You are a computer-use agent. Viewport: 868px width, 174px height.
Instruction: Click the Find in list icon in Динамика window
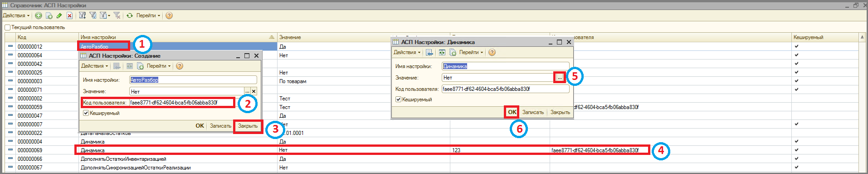pos(429,52)
